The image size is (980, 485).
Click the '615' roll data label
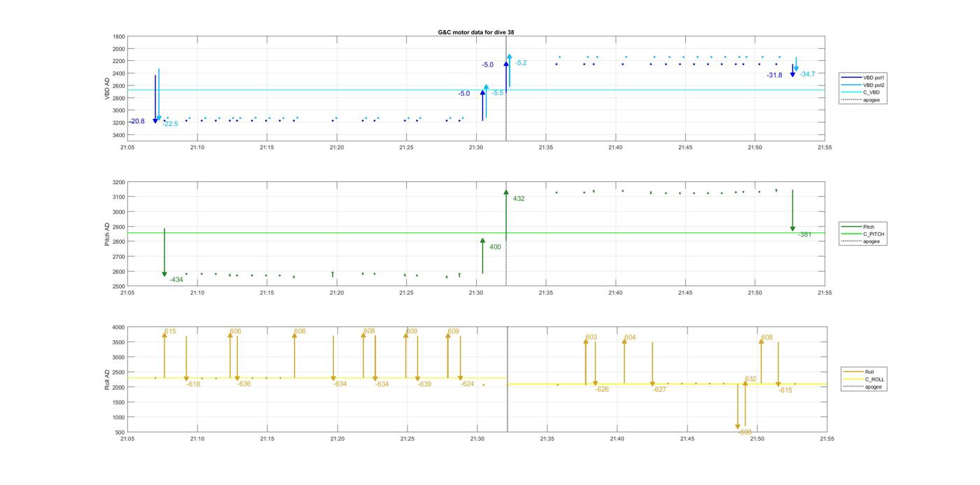point(170,332)
